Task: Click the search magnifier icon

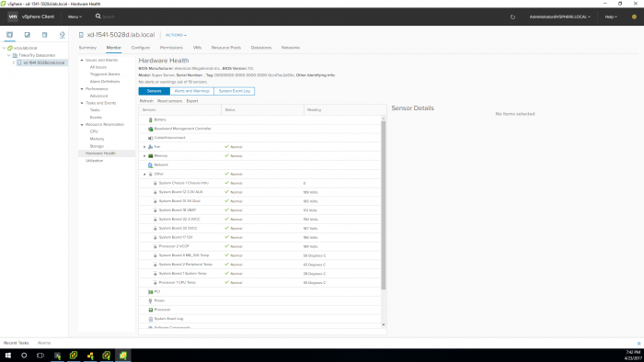Action: click(x=98, y=17)
